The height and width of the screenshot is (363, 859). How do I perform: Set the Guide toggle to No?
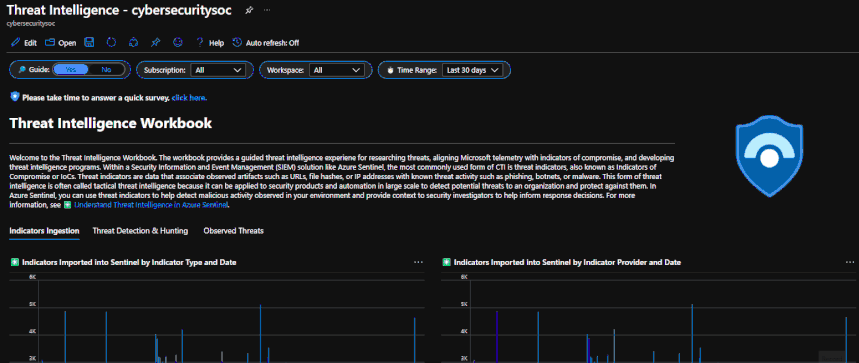pyautogui.click(x=106, y=70)
